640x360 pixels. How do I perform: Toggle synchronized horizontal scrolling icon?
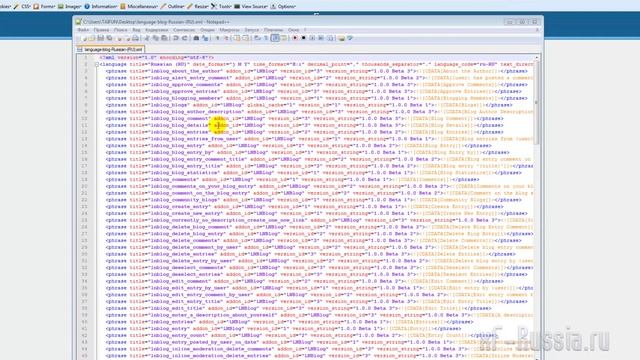pyautogui.click(x=246, y=38)
